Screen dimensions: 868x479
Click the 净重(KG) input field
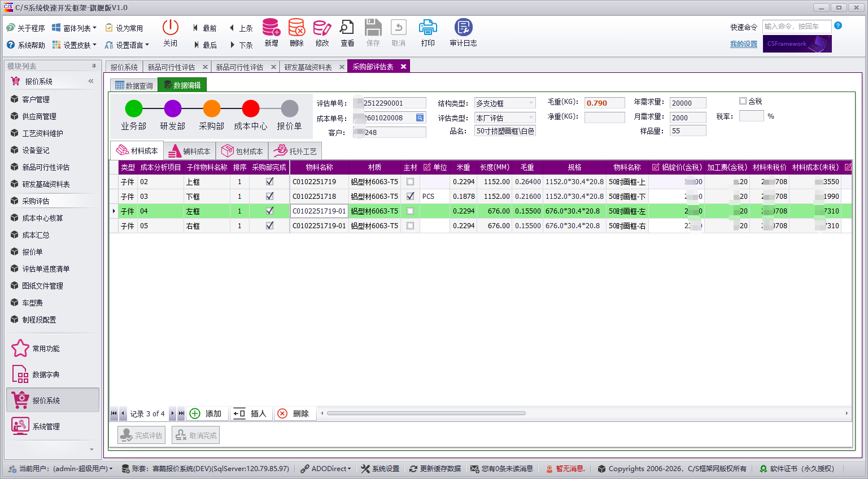(604, 117)
